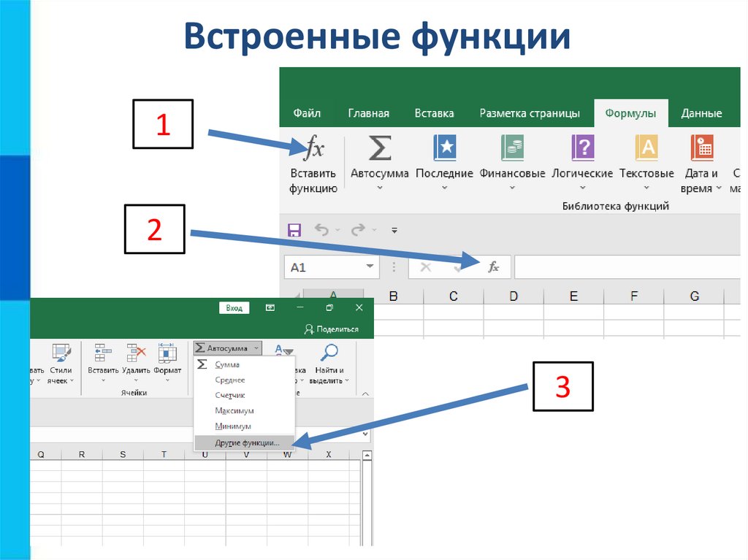The image size is (748, 560).
Task: Click the Удалить cells icon
Action: point(135,353)
